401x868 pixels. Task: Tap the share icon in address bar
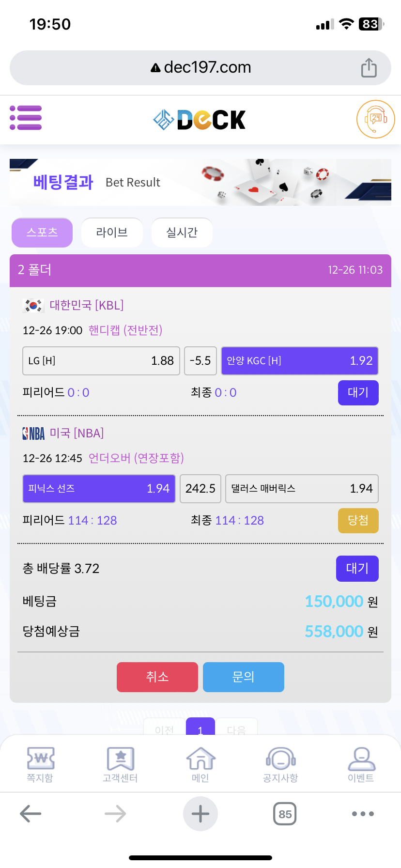point(369,68)
